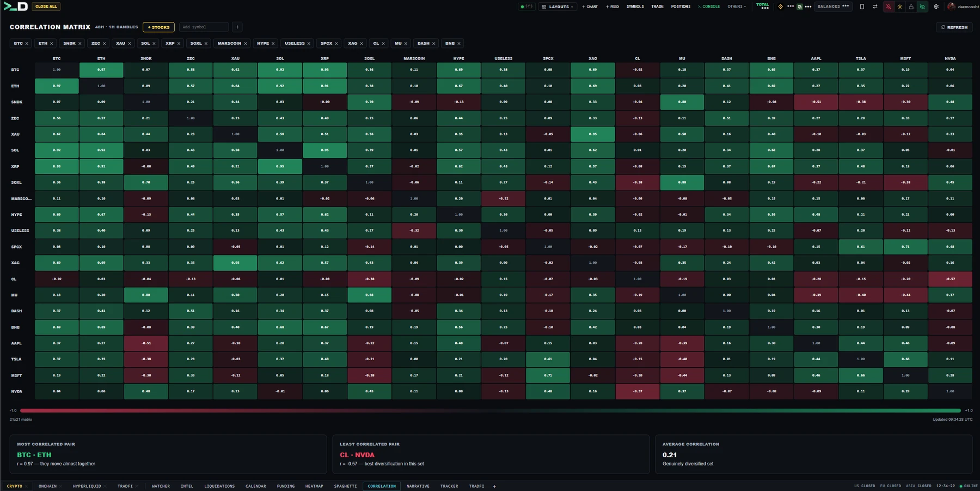This screenshot has width=980, height=491.
Task: Toggle the green hidden-eye privacy icon
Action: tap(922, 7)
